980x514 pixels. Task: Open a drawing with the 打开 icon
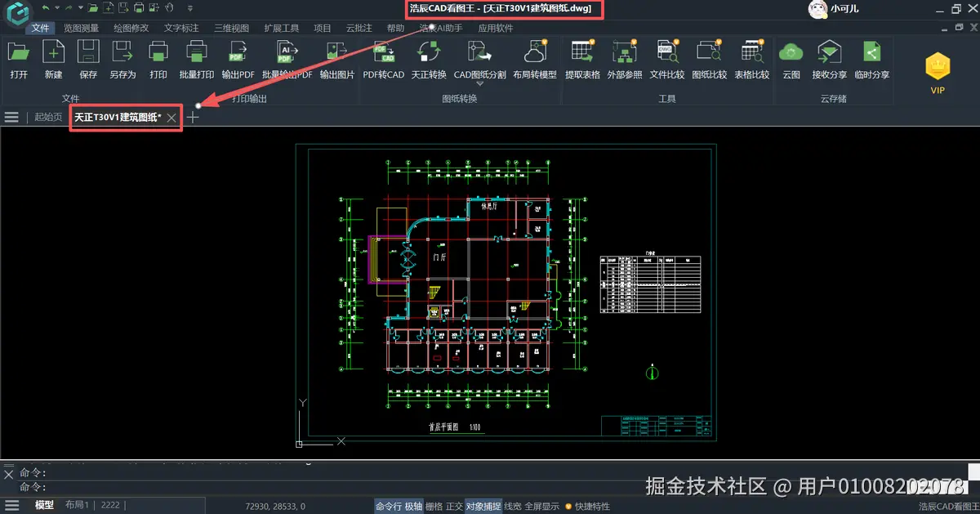pos(19,60)
